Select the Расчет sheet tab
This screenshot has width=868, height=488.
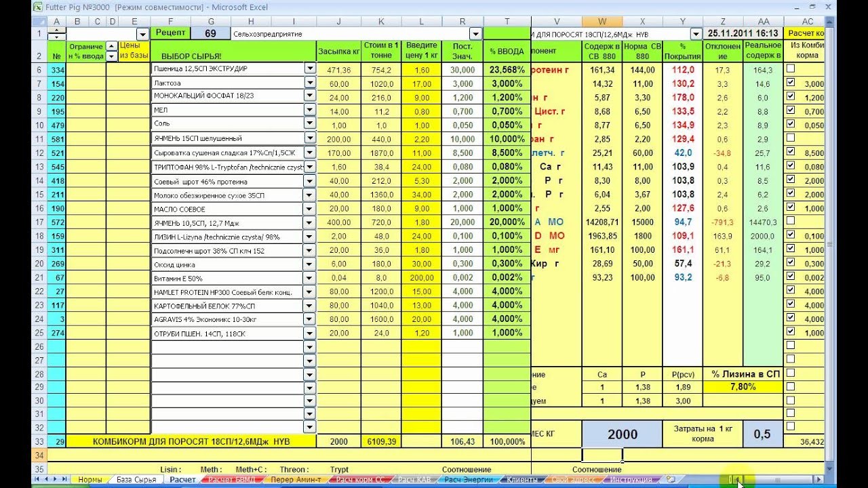click(x=182, y=479)
